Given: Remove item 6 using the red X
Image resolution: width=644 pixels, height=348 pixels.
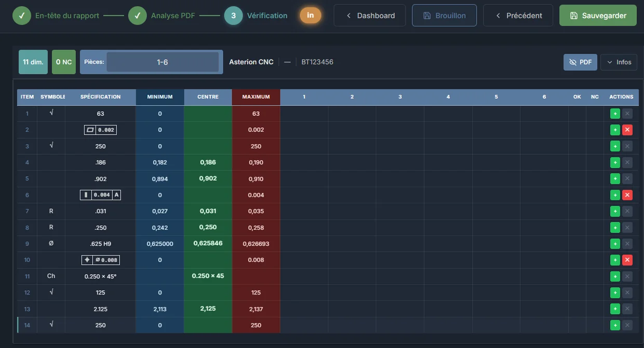Looking at the screenshot, I should tap(627, 195).
